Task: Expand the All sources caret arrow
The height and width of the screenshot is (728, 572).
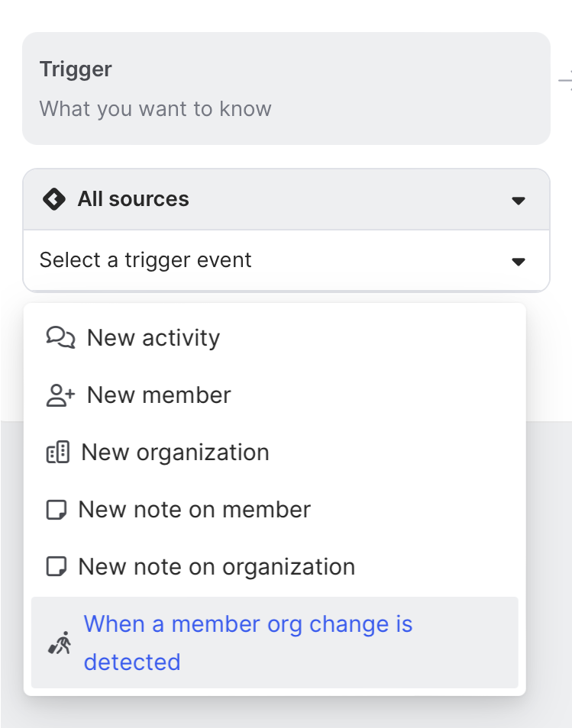Action: pyautogui.click(x=518, y=201)
